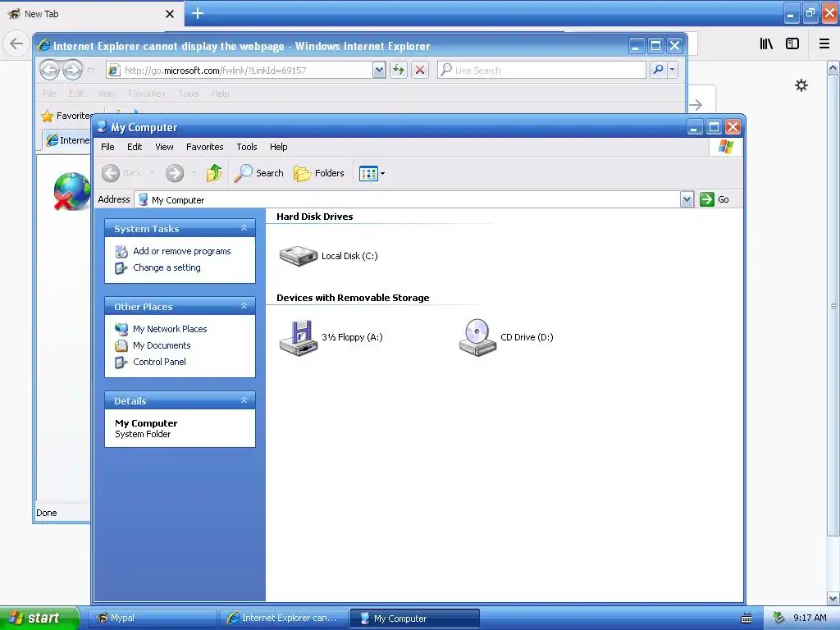Open the Favorites menu in My Computer
840x630 pixels.
pyautogui.click(x=204, y=147)
